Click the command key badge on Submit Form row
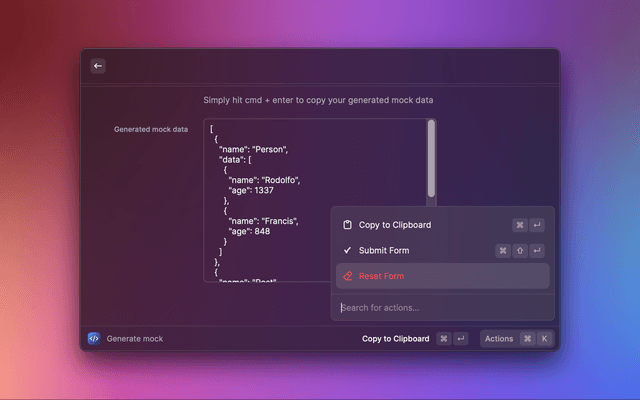Viewport: 640px width, 400px height. tap(503, 251)
